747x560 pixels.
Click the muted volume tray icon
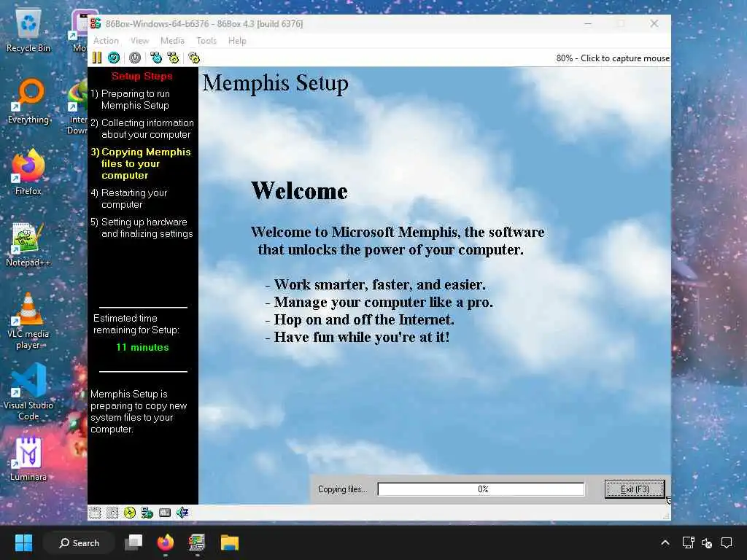tap(707, 542)
